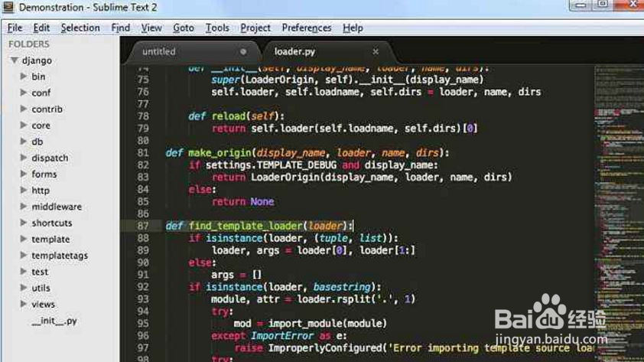Viewport: 644px width, 362px height.
Task: Expand the templatetags folder arrow
Action: point(24,256)
